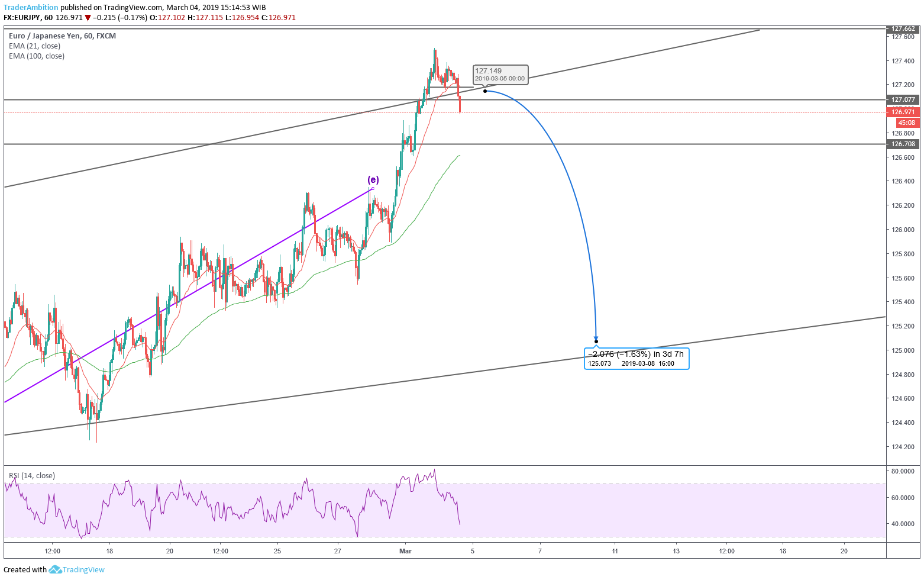Click the 124.200 price axis label

[903, 447]
